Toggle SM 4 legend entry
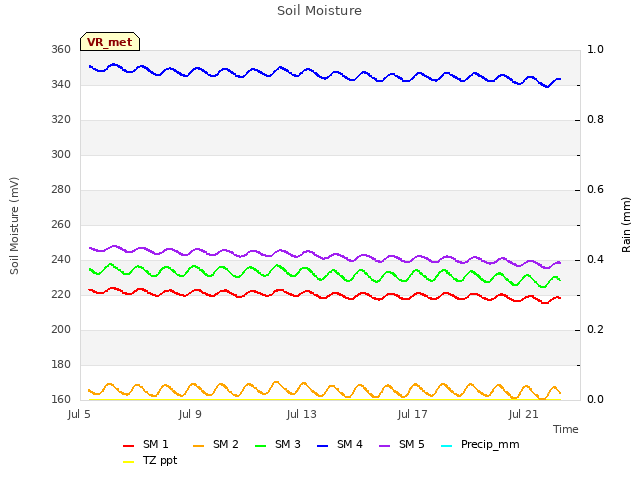The height and width of the screenshot is (480, 640). [x=340, y=444]
